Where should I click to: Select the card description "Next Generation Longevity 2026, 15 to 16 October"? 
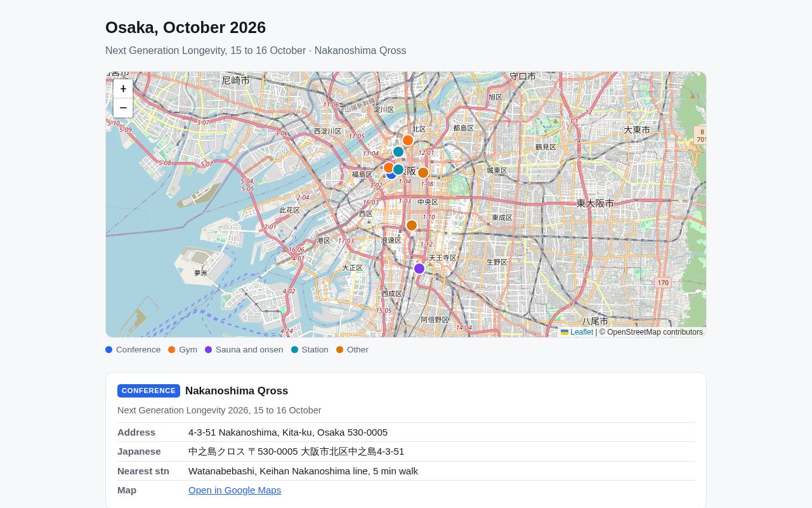point(219,410)
